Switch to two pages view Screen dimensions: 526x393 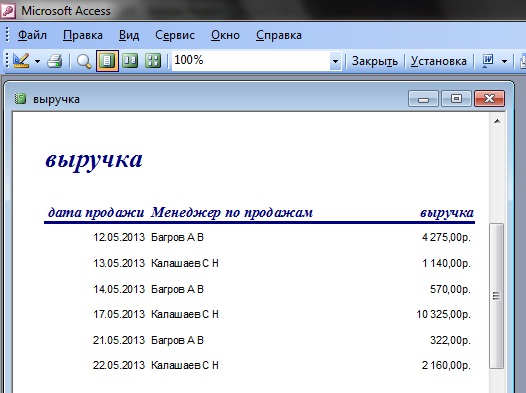(130, 61)
